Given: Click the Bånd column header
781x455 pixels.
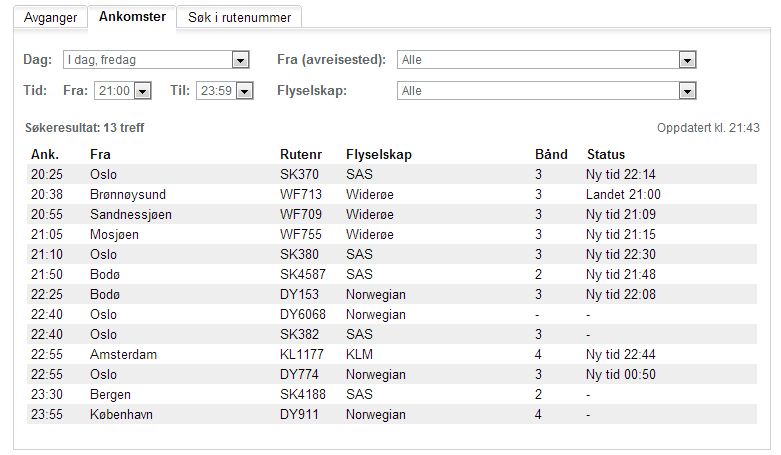Looking at the screenshot, I should (x=551, y=155).
